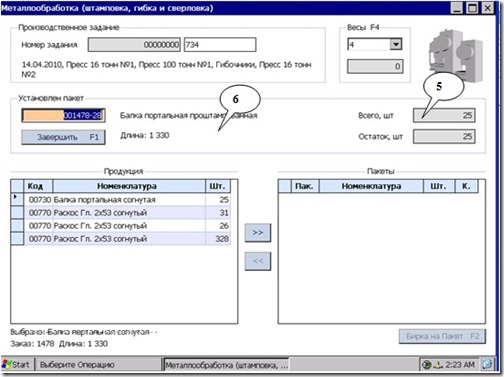Click the Код column header in Продукция
The image size is (504, 377).
38,186
